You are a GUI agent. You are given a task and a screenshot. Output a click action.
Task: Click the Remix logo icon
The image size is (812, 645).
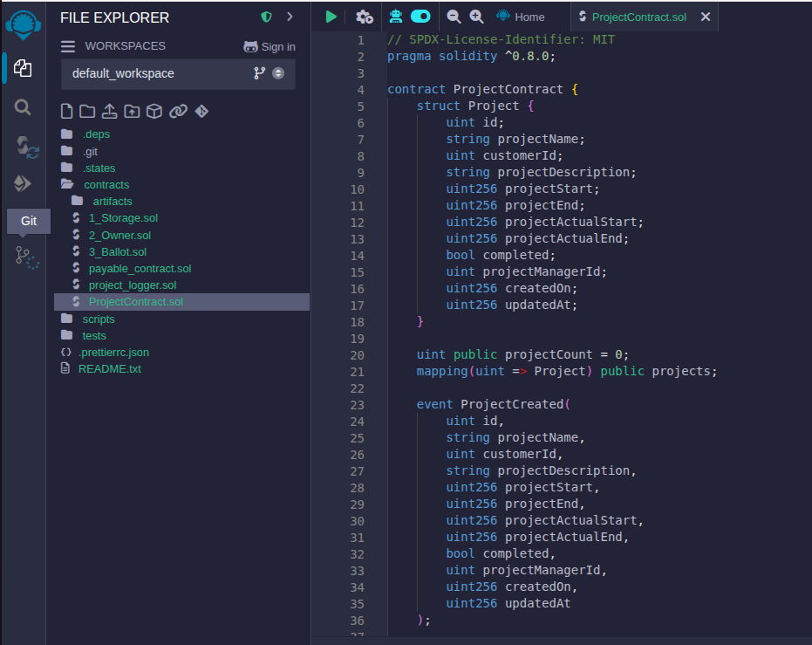pos(23,24)
